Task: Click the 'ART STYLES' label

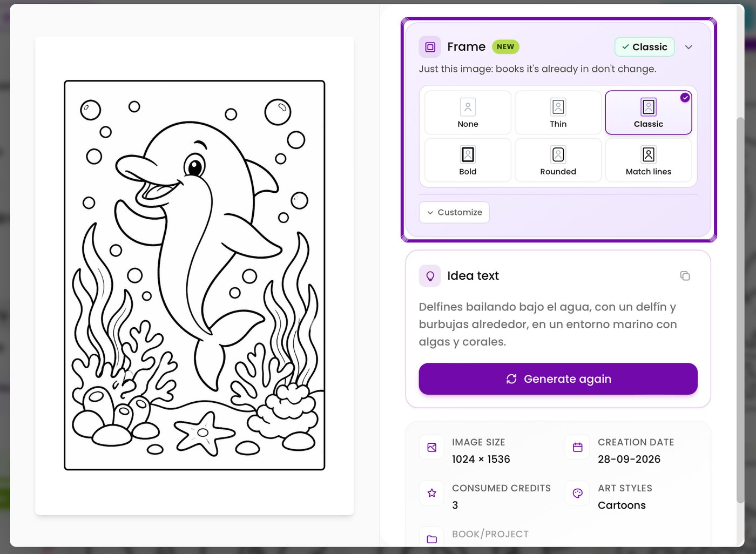Action: tap(625, 488)
